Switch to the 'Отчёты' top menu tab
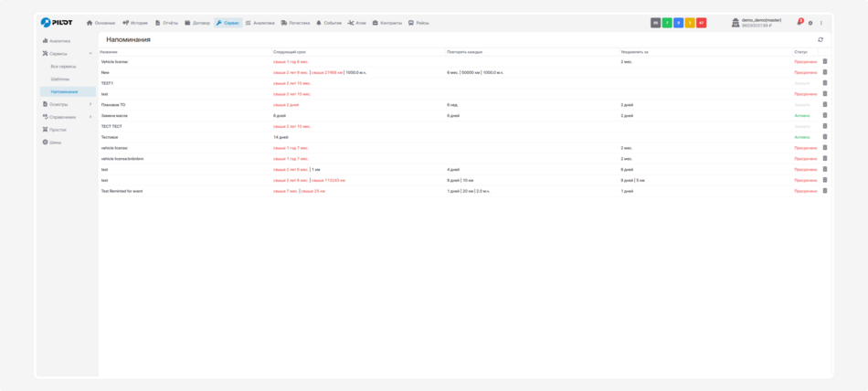Image resolution: width=868 pixels, height=391 pixels. (166, 23)
